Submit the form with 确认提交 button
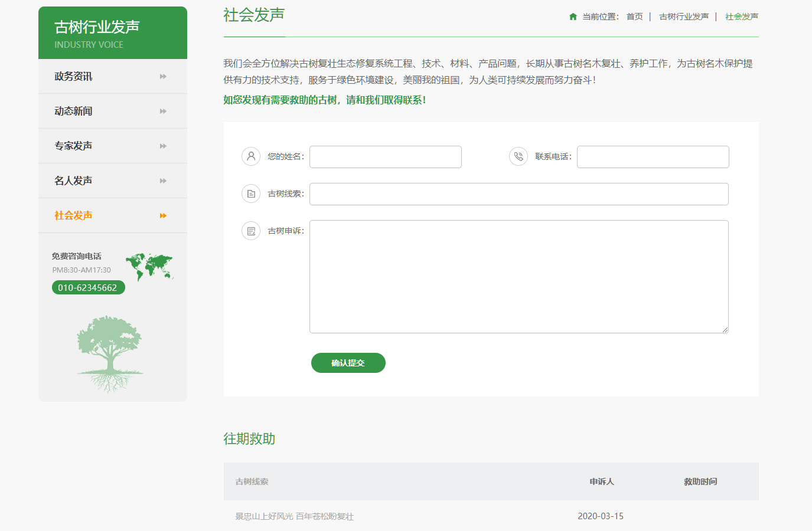The height and width of the screenshot is (531, 812). tap(348, 363)
